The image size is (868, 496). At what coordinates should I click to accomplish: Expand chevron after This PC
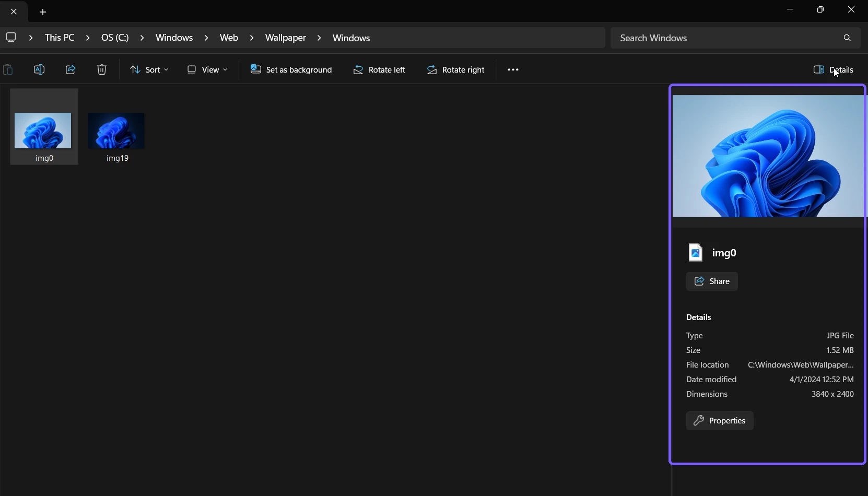(x=88, y=38)
